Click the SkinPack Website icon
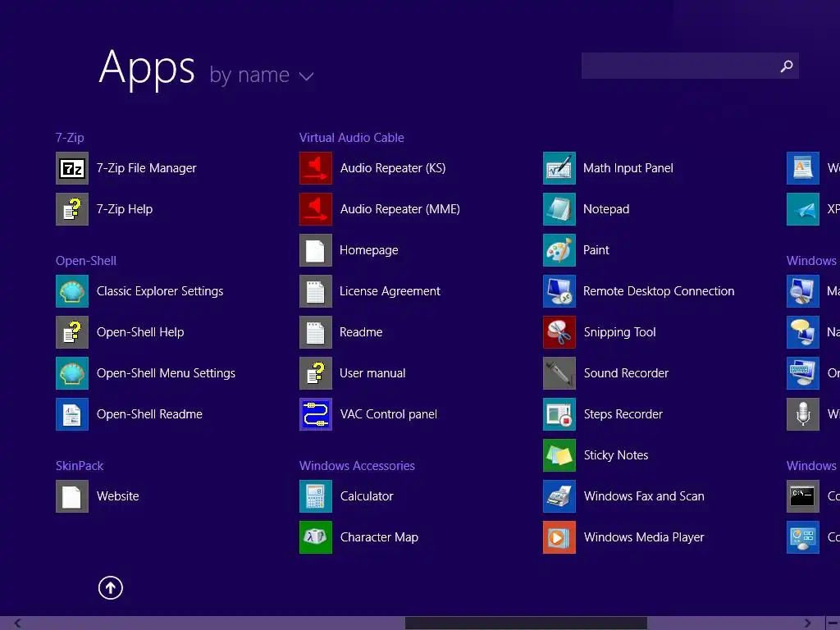840x630 pixels. (x=72, y=496)
